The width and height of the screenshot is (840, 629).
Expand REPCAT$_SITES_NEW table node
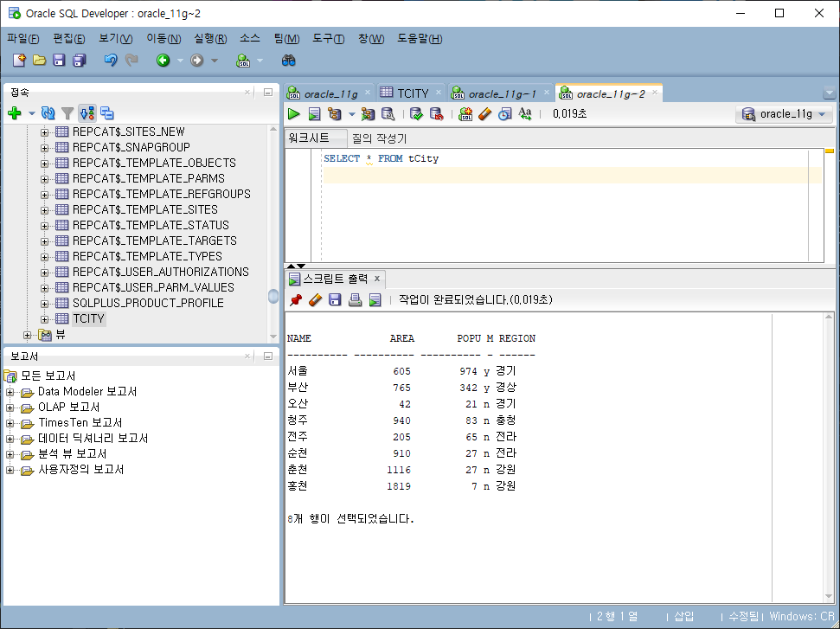[44, 132]
